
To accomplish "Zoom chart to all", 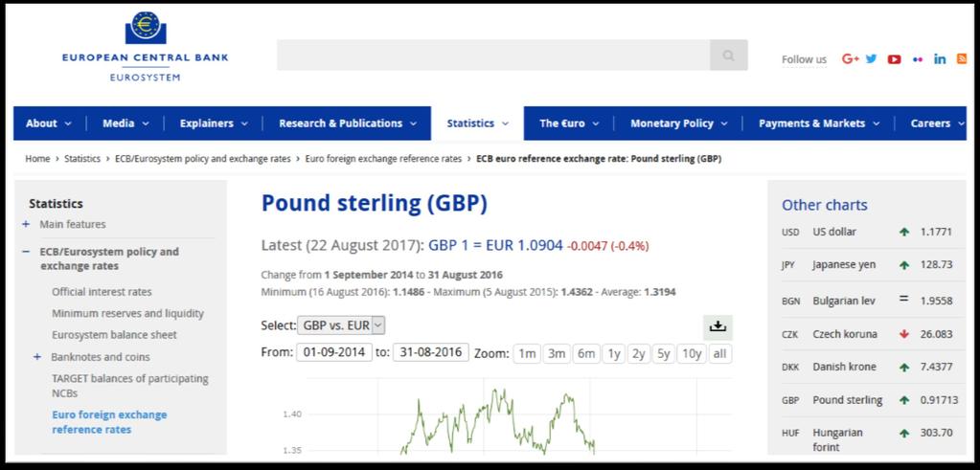I will point(720,354).
